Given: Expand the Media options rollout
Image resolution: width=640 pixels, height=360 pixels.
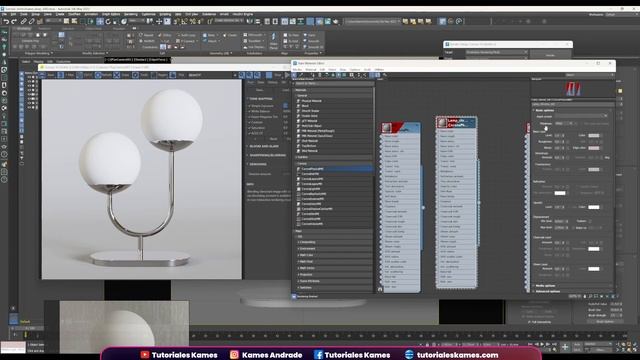Looking at the screenshot, I should (545, 286).
